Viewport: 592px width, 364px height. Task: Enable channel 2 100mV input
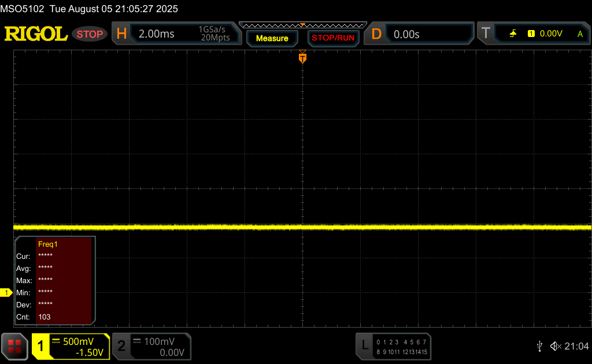tap(151, 347)
